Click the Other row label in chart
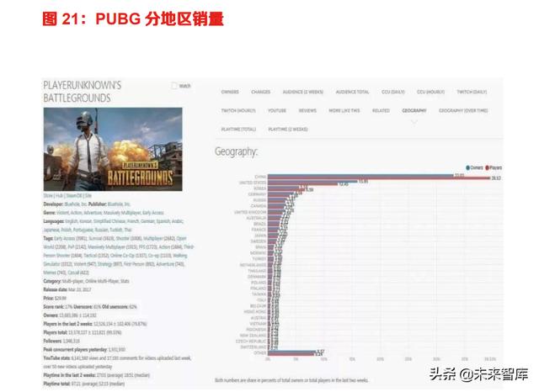The image size is (539, 392). [260, 352]
